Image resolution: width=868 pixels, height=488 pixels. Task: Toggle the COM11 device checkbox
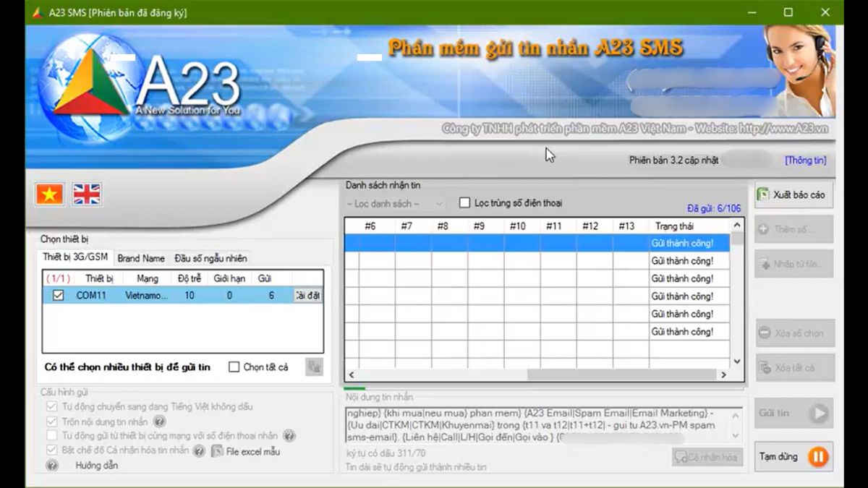coord(58,295)
